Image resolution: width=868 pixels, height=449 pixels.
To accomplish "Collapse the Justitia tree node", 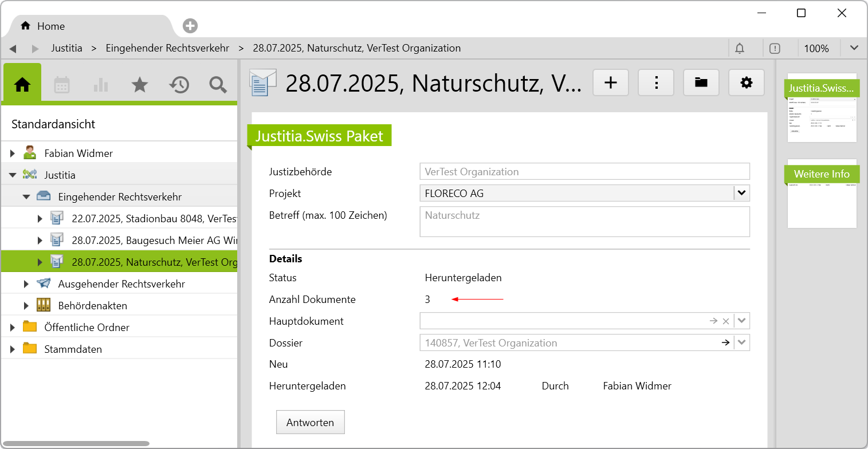I will coord(13,175).
